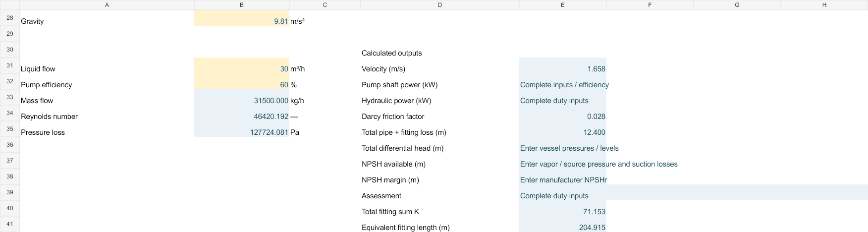Select Hydraulic power 'Complete duty inputs' cell
Image resolution: width=868 pixels, height=232 pixels.
563,97
